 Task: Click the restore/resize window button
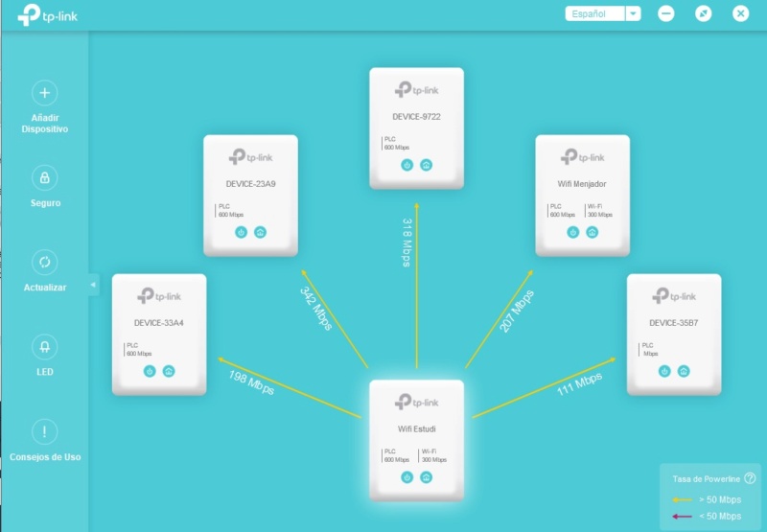pyautogui.click(x=704, y=13)
